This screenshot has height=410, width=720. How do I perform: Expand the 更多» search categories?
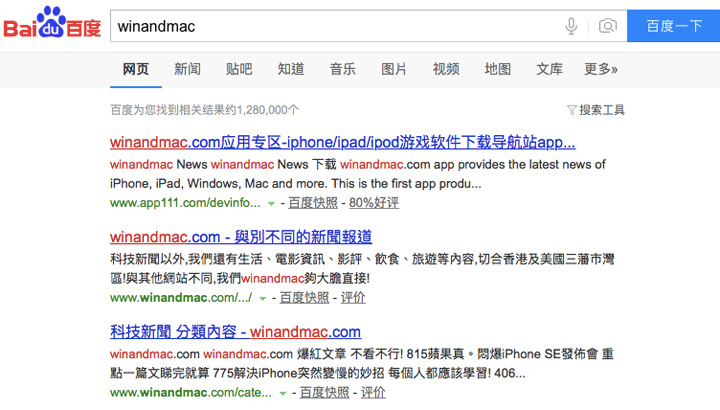601,69
